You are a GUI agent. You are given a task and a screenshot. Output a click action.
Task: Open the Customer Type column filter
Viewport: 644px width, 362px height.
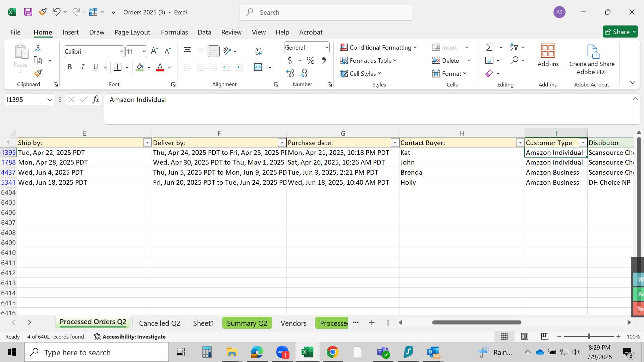tap(583, 143)
